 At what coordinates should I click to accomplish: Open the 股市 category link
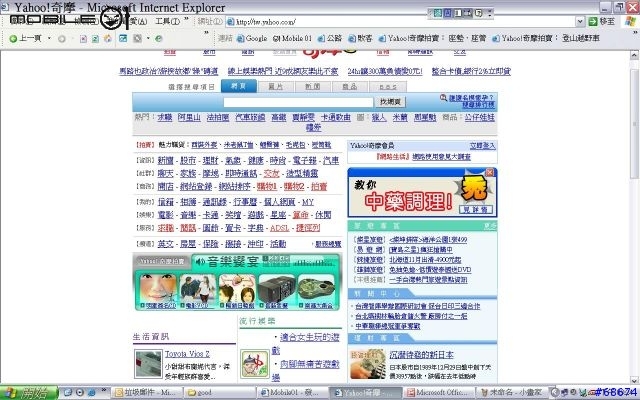(x=188, y=160)
